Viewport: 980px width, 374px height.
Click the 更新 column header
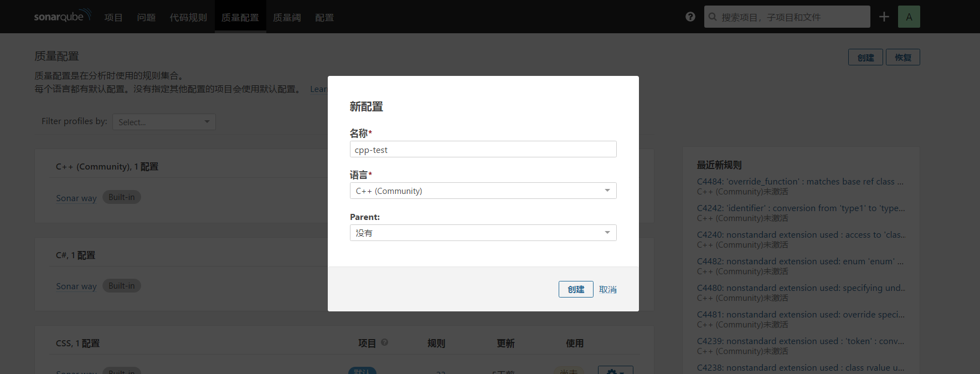(506, 343)
